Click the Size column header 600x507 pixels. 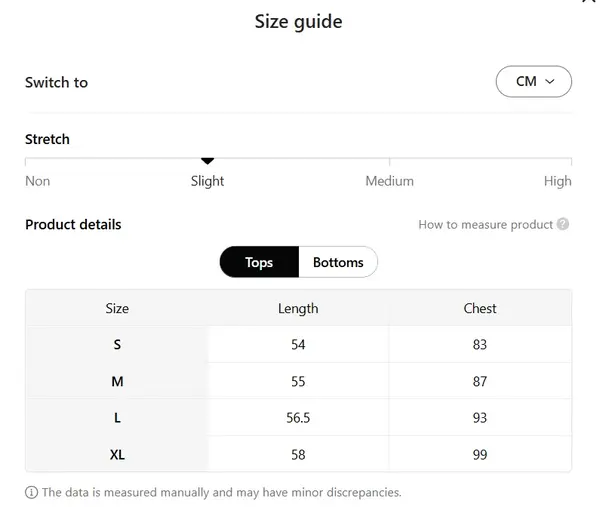[117, 308]
